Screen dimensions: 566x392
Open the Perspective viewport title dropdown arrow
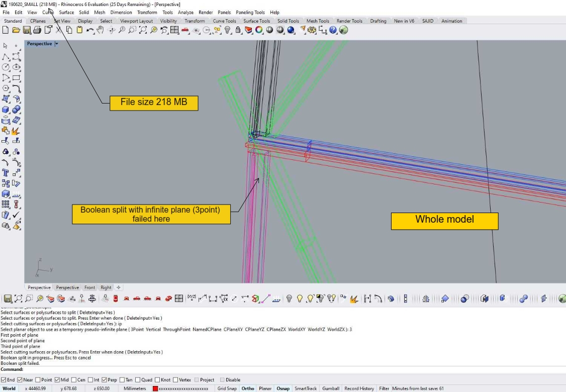click(x=57, y=44)
